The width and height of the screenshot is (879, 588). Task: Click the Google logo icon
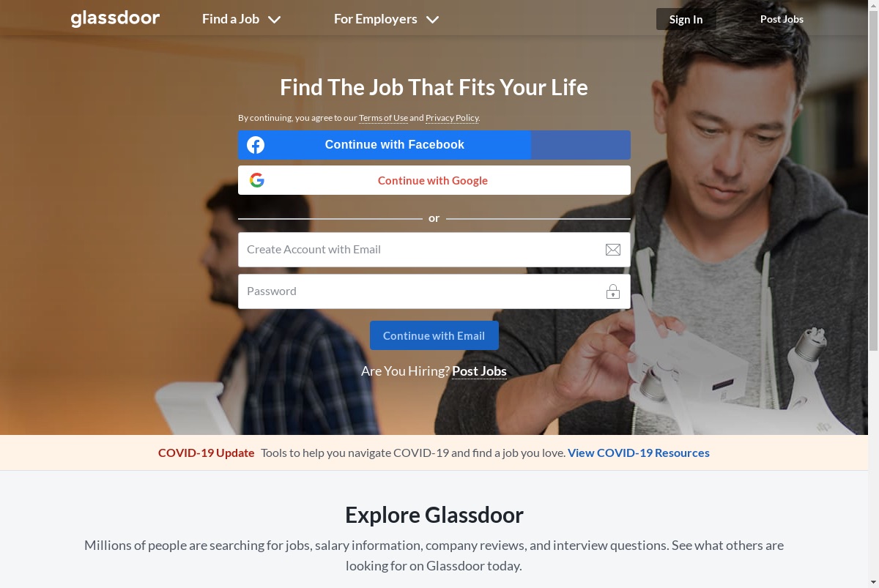tap(256, 180)
